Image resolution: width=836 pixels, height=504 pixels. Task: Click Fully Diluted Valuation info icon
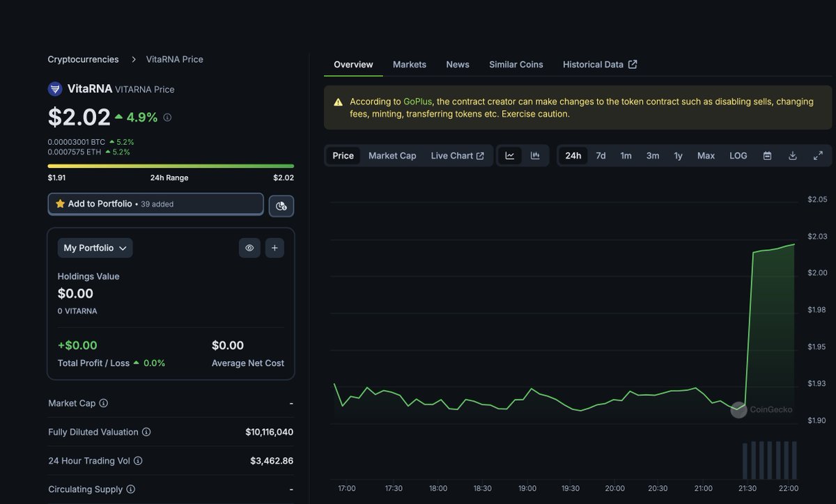point(146,432)
